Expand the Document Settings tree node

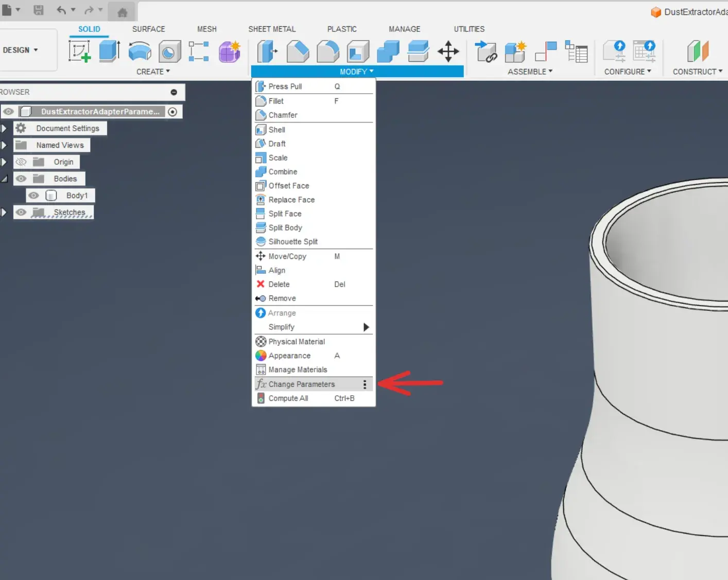click(x=4, y=128)
